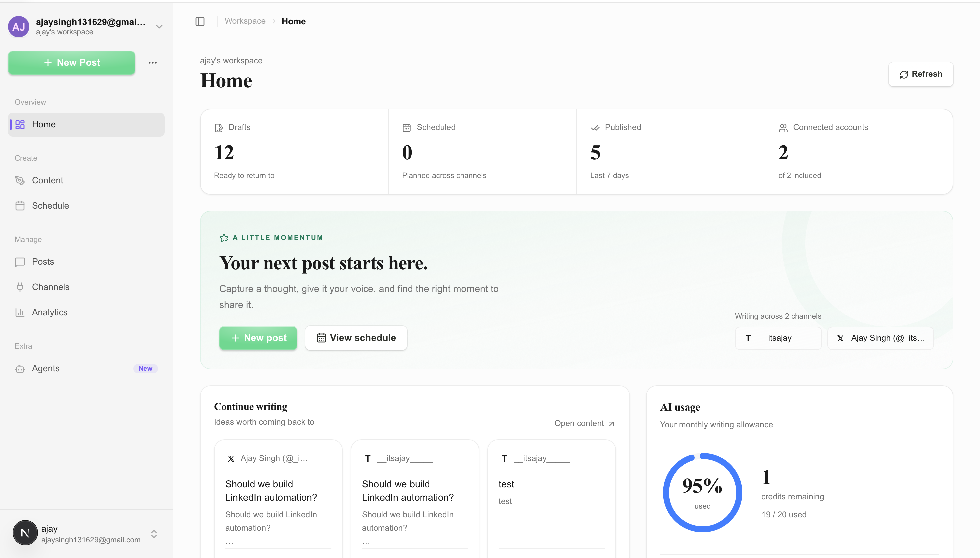
Task: Open the Analytics page
Action: 86,313
